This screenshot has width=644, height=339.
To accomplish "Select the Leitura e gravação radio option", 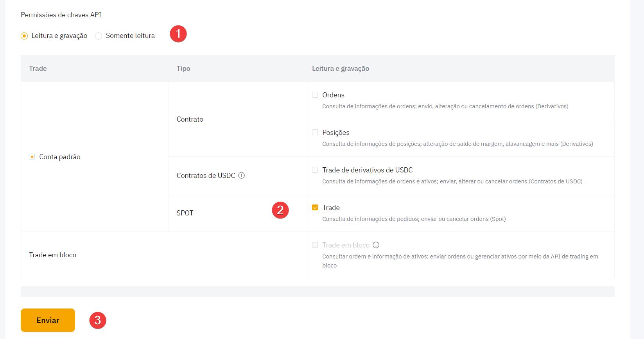I will pyautogui.click(x=24, y=36).
